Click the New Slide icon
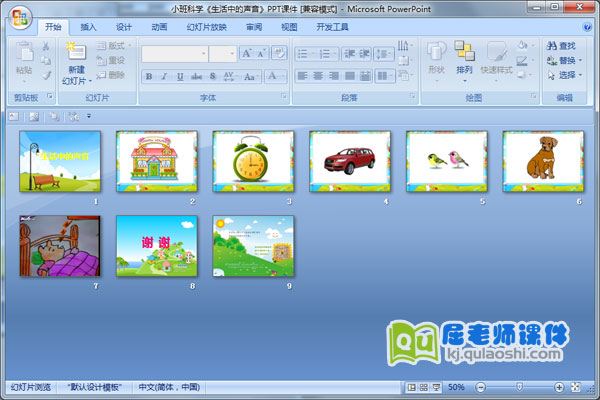The height and width of the screenshot is (400, 600). (76, 51)
